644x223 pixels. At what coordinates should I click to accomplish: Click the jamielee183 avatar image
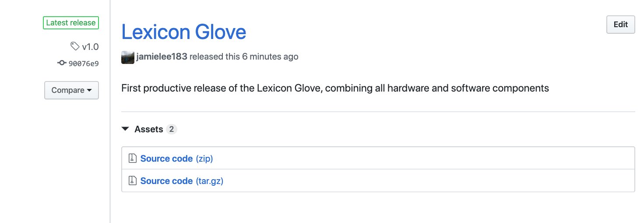pyautogui.click(x=128, y=57)
